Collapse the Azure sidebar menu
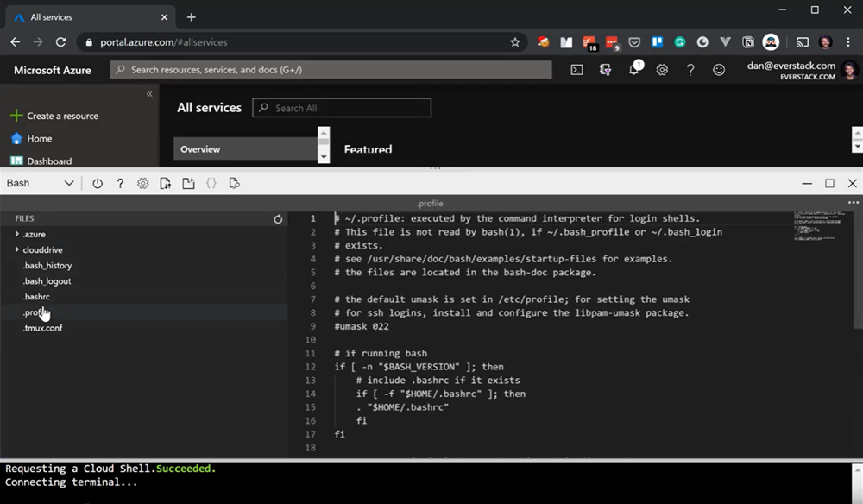 (x=149, y=93)
